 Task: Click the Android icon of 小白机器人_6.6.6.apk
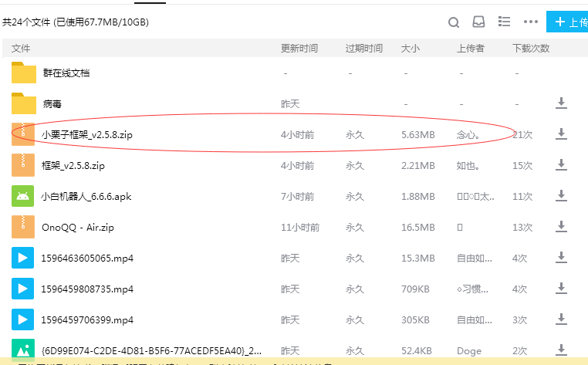pos(23,196)
